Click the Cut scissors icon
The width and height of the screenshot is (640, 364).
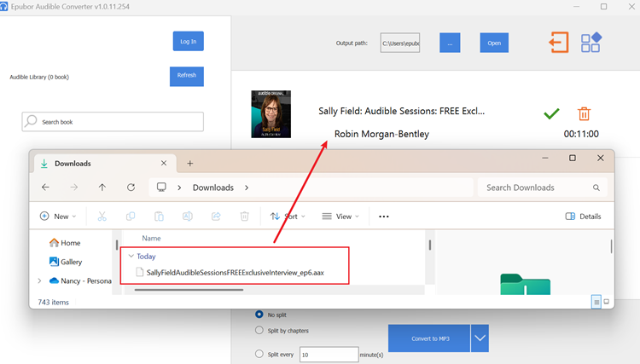tap(102, 216)
